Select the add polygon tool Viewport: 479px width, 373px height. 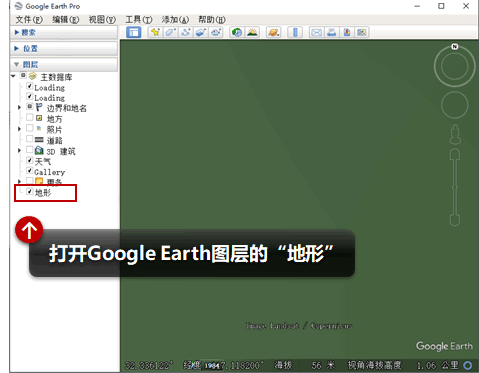tap(170, 32)
